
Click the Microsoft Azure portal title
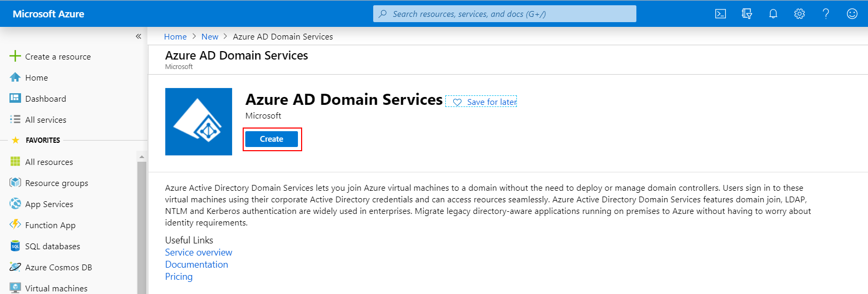(48, 14)
